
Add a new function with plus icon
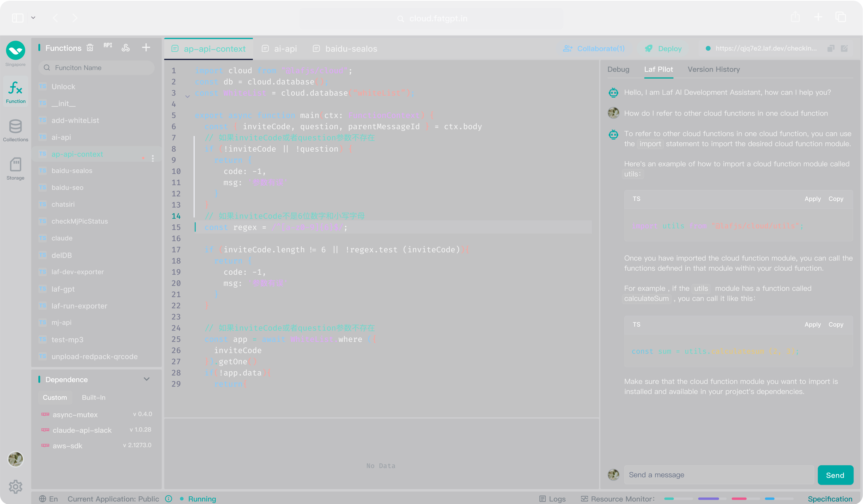tap(146, 48)
